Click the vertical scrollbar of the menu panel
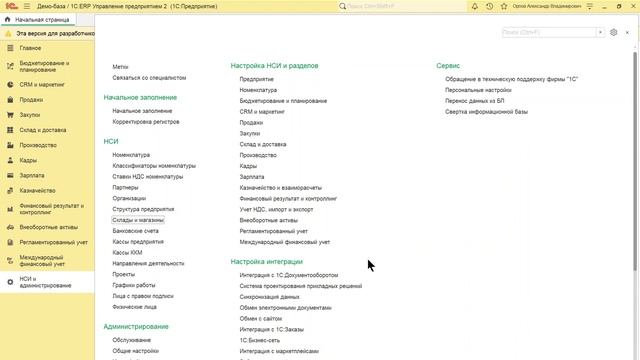This screenshot has width=640, height=360. pos(635,161)
